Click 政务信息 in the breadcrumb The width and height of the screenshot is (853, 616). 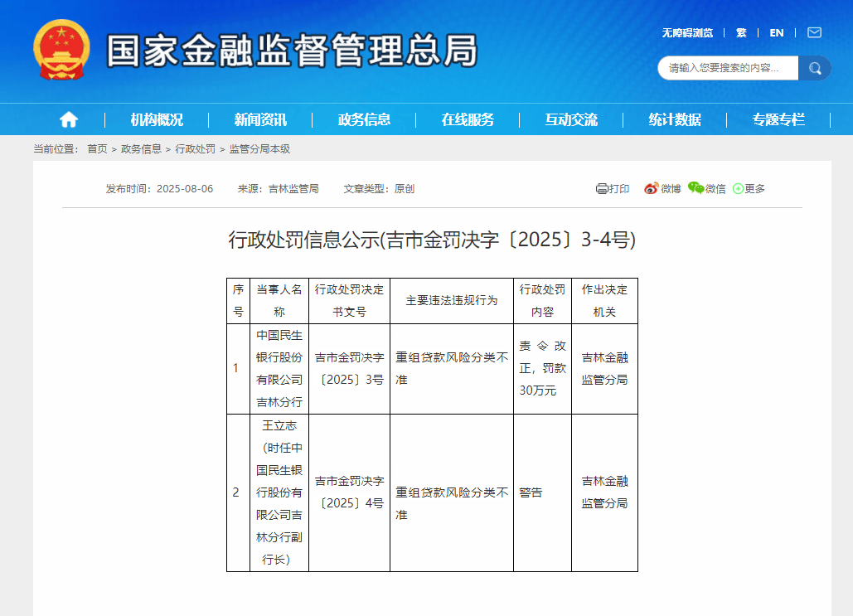click(x=141, y=149)
